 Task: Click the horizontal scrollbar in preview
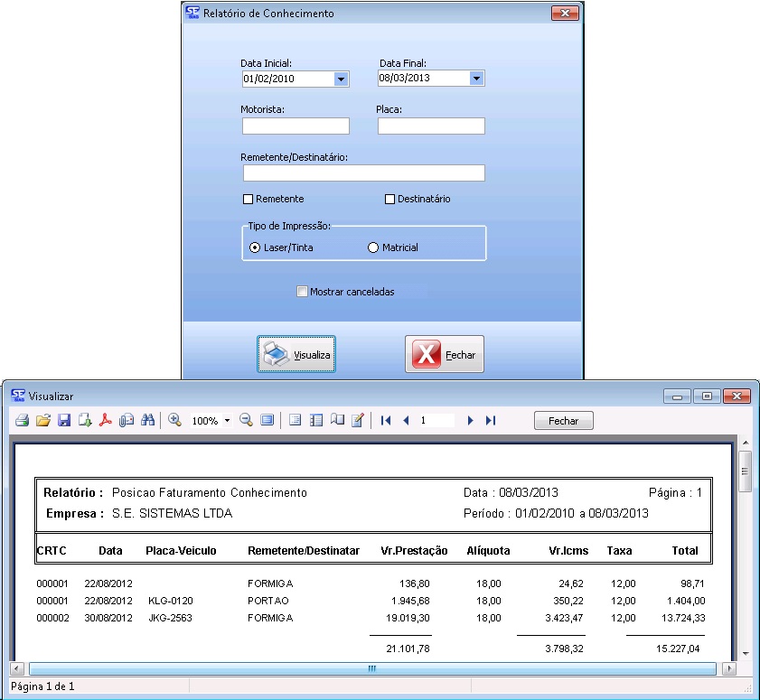click(371, 669)
